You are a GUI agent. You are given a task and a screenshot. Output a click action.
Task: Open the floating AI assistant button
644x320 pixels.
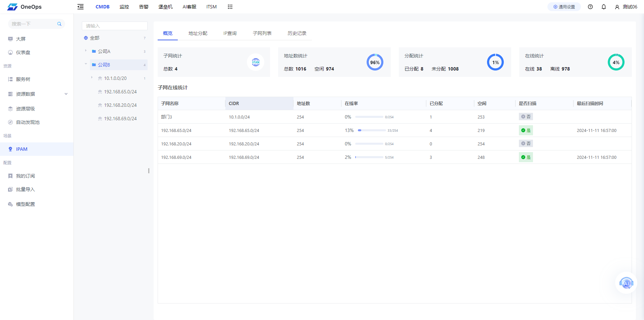[626, 283]
